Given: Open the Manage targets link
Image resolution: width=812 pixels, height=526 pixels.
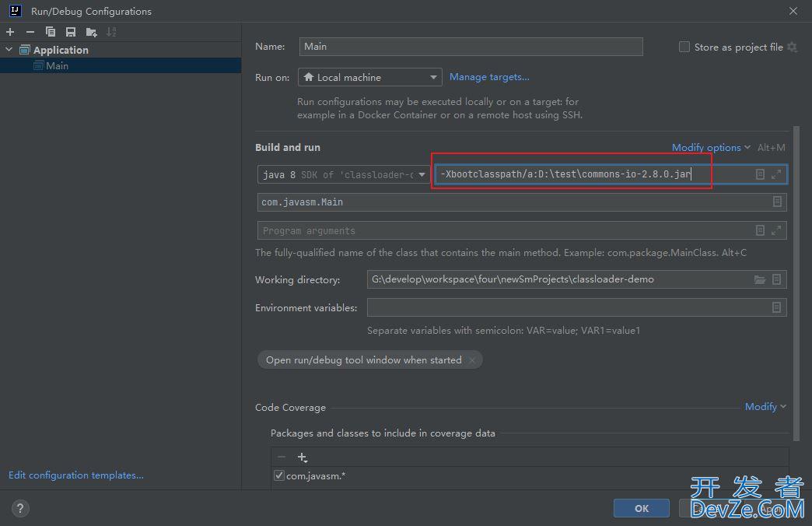Looking at the screenshot, I should pyautogui.click(x=489, y=77).
